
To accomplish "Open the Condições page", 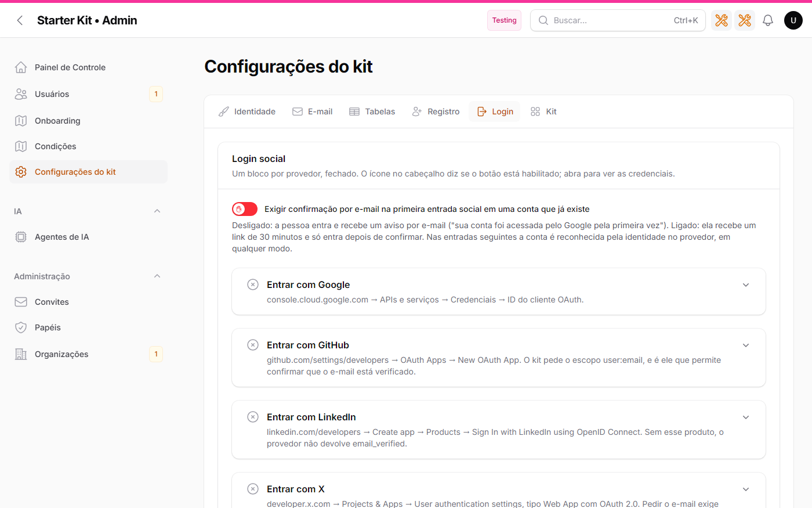I will pyautogui.click(x=88, y=146).
